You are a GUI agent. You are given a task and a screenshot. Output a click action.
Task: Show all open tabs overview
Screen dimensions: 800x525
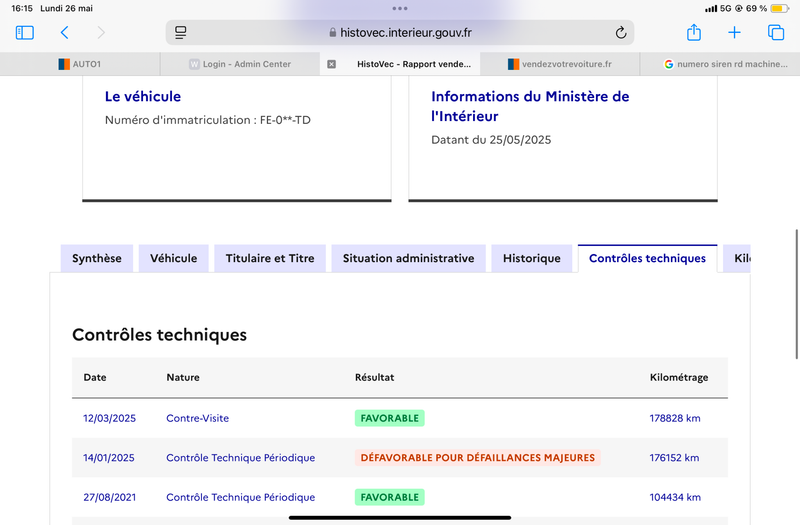[776, 33]
